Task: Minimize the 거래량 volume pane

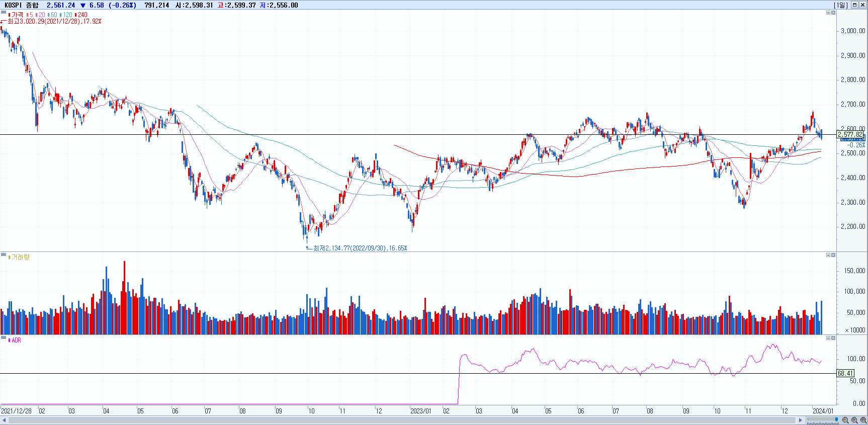Action: pos(828,255)
